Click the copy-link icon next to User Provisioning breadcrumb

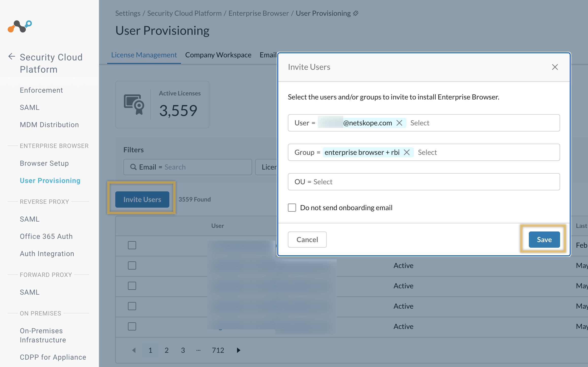point(356,13)
